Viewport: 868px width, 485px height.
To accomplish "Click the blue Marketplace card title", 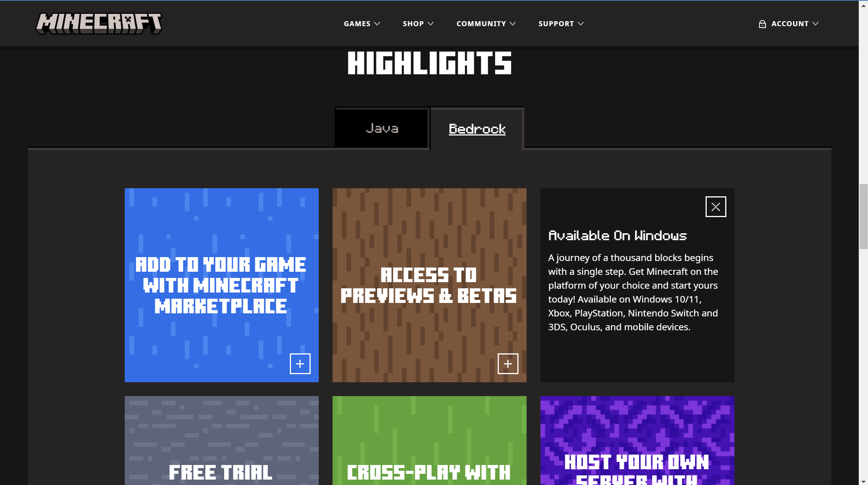I will click(221, 285).
